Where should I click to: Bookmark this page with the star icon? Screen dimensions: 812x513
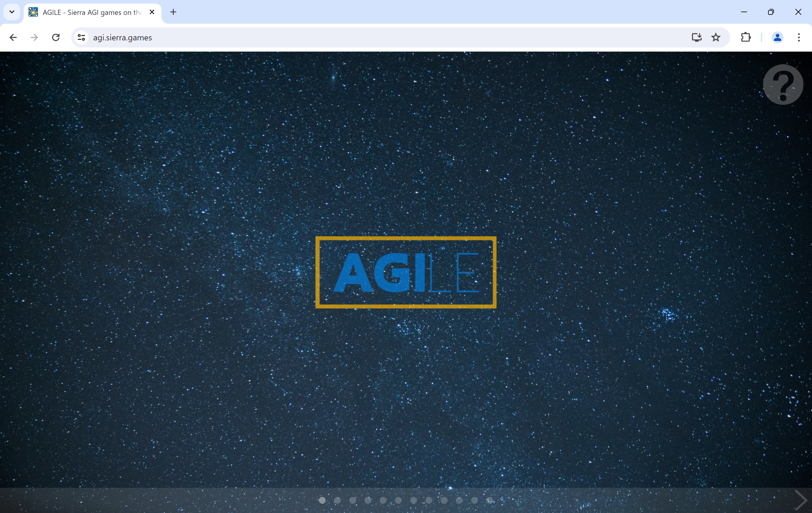[716, 37]
